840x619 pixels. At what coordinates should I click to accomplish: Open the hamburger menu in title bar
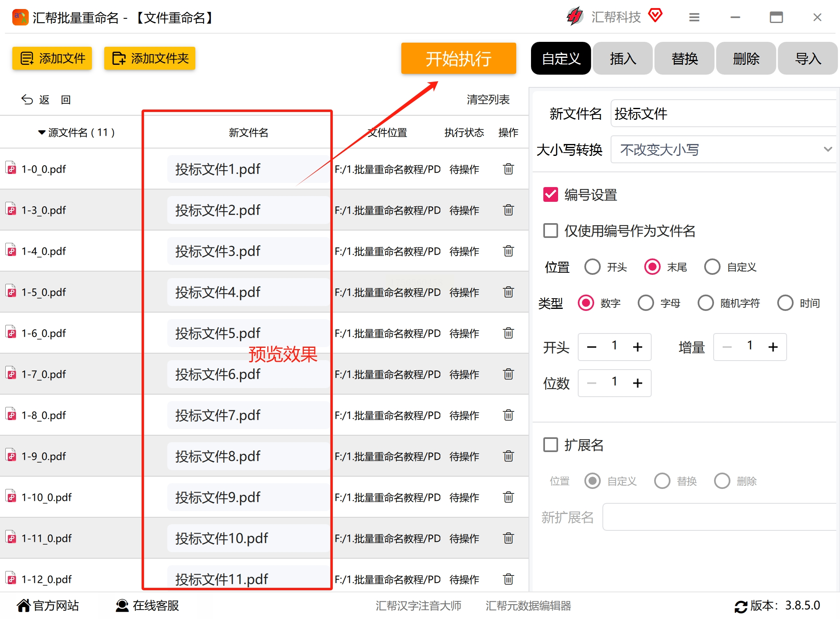pos(694,17)
